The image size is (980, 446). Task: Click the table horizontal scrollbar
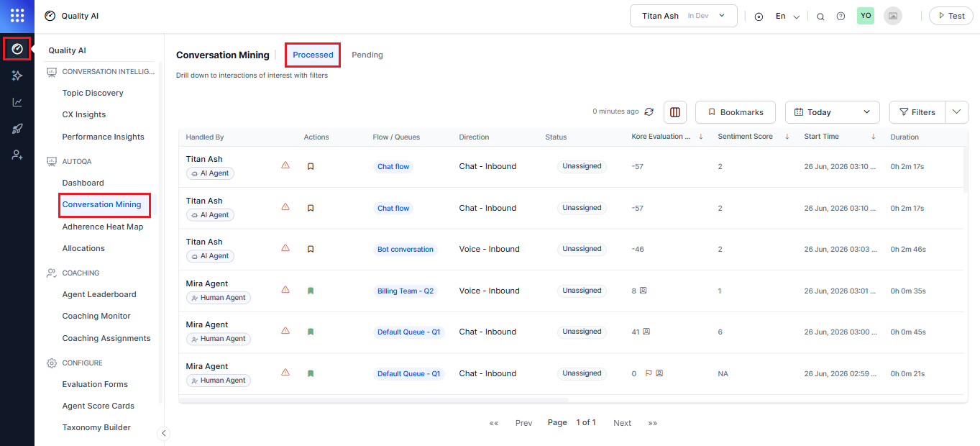pyautogui.click(x=374, y=400)
